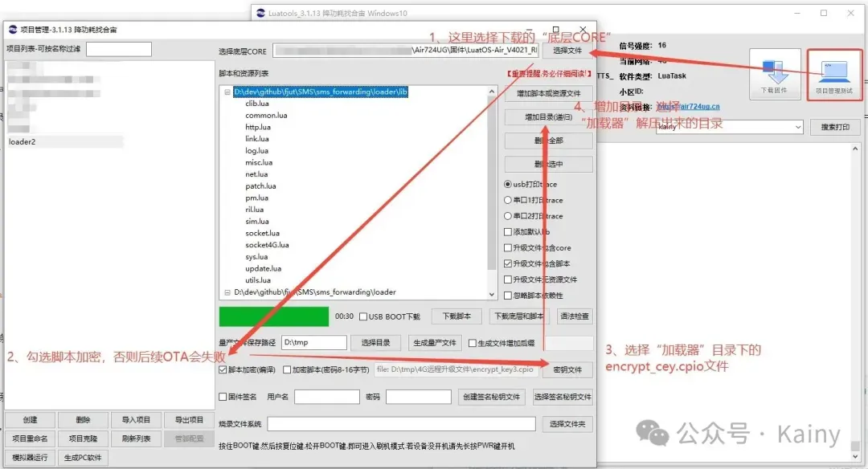
Task: Enable 加密脚本(密码8-16字节) checkbox
Action: click(287, 369)
